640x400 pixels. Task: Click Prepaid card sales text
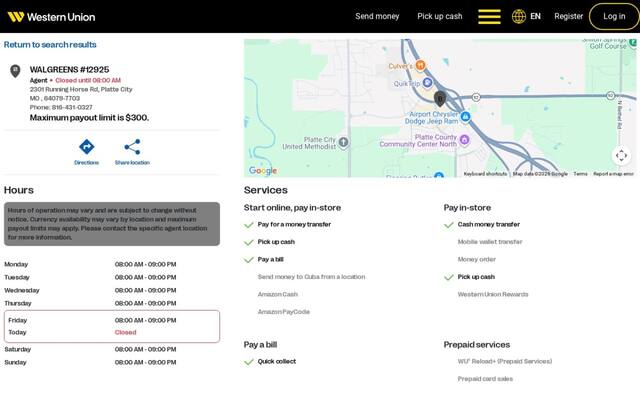click(x=485, y=379)
